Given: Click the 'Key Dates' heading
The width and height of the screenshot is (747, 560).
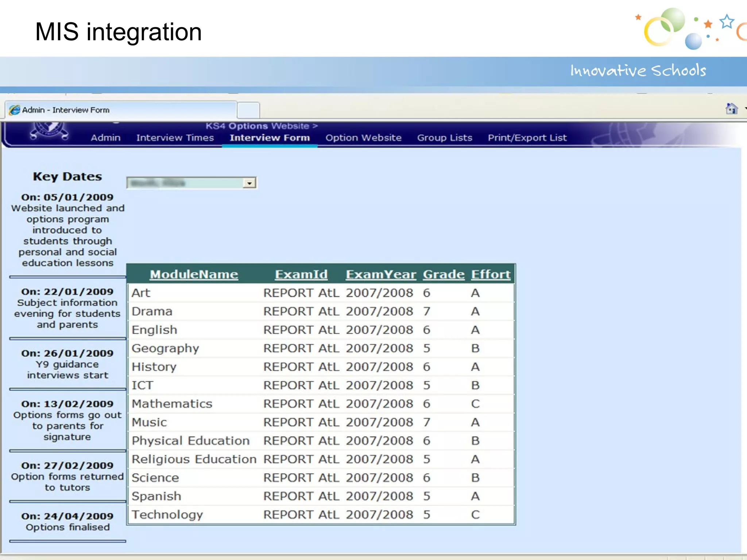Looking at the screenshot, I should [67, 177].
